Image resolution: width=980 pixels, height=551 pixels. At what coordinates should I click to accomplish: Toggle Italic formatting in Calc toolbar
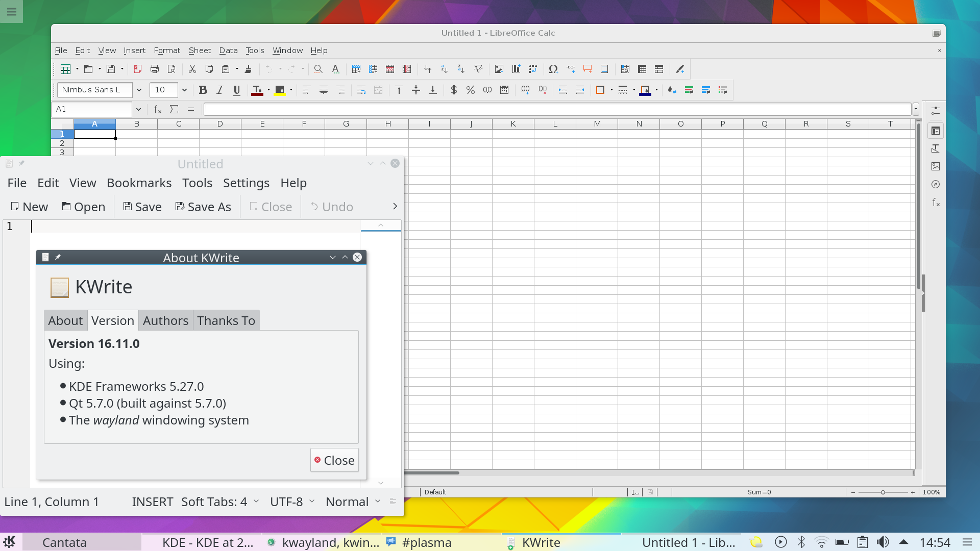219,89
